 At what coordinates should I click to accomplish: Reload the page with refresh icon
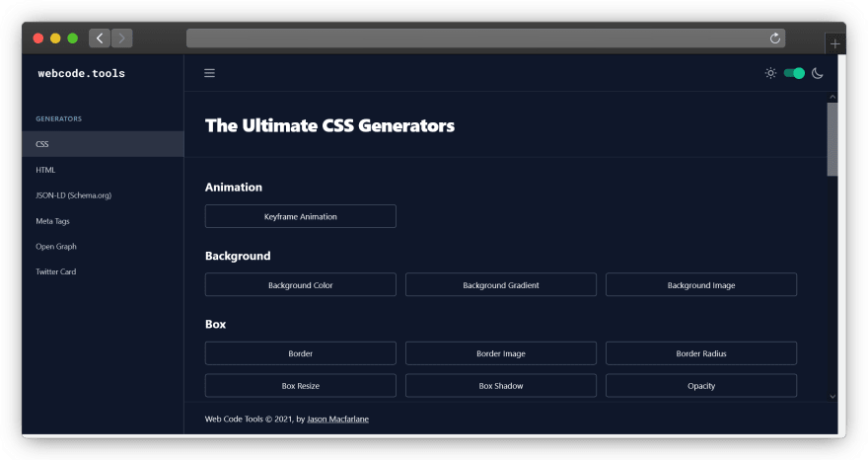[775, 38]
